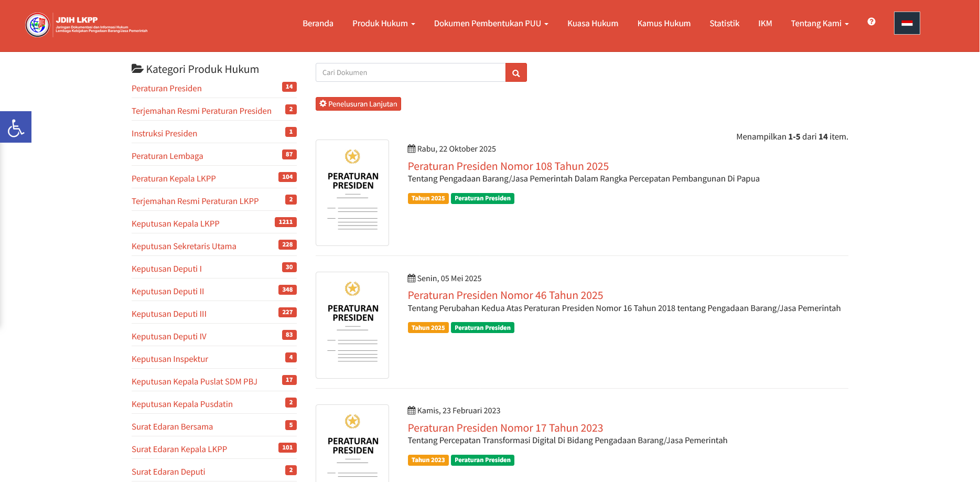This screenshot has width=980, height=482.
Task: Select Terjemahan Resmi Peraturan Presiden category
Action: (x=201, y=111)
